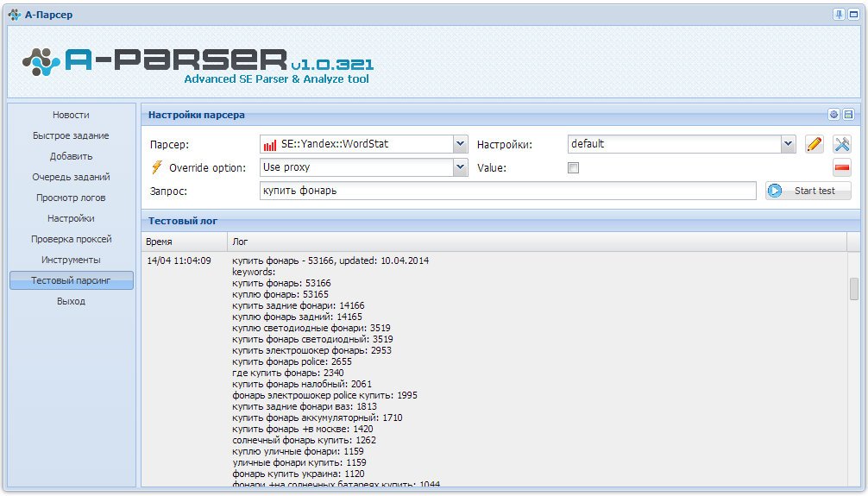868x496 pixels.
Task: Open the tools wrench and screwdriver icon
Action: (x=842, y=144)
